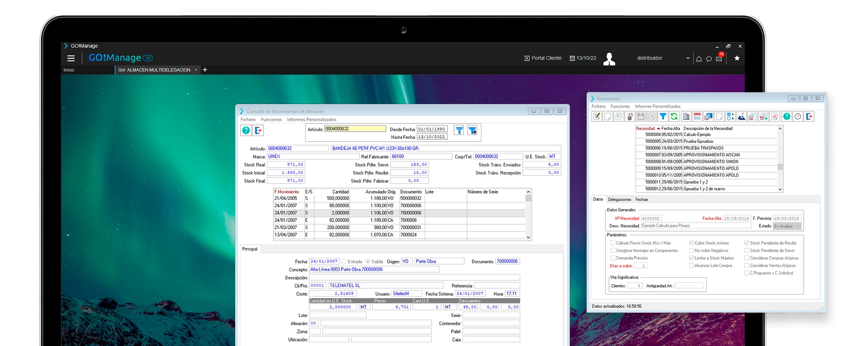Viewport: 868px width, 346px height.
Task: Open Funciones menu in Consulta de Movimientos
Action: [x=271, y=120]
